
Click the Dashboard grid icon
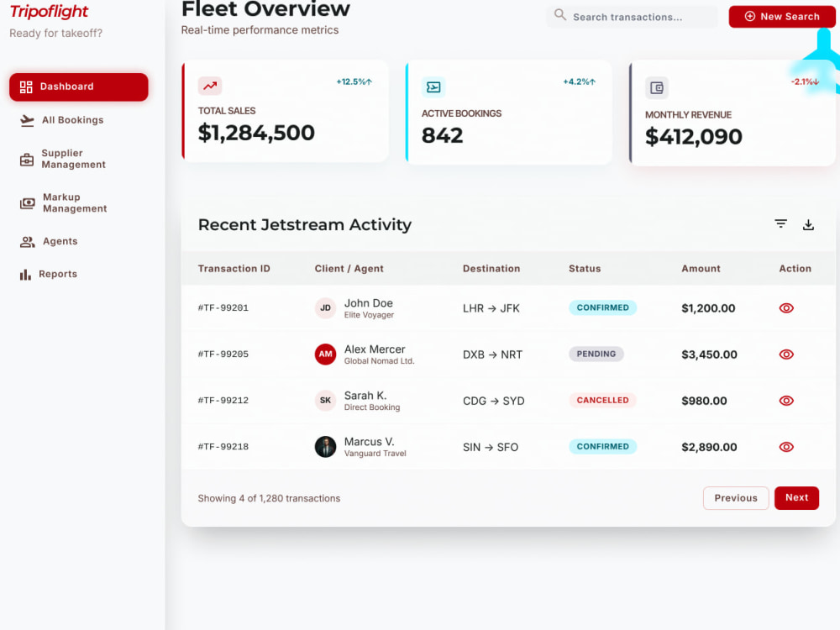tap(26, 87)
